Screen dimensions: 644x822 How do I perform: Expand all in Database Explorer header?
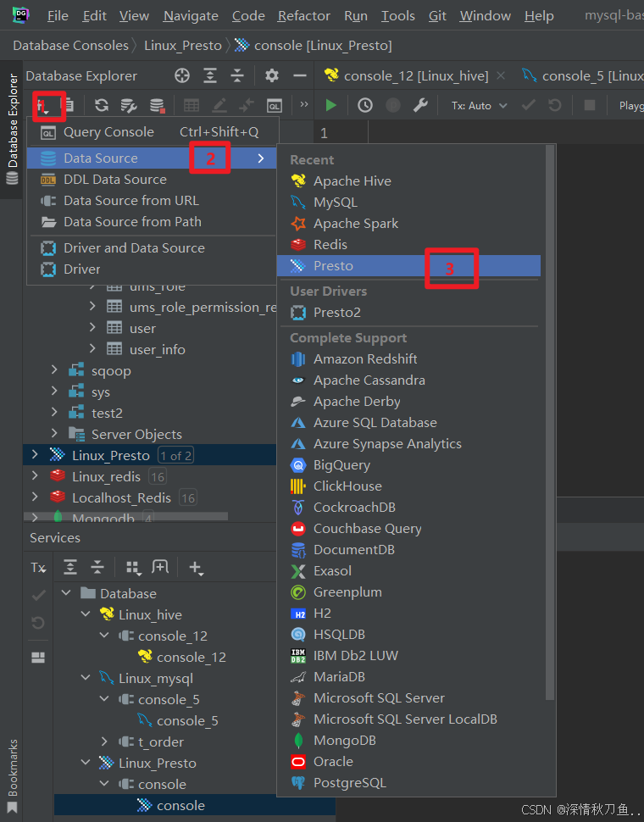(x=210, y=75)
